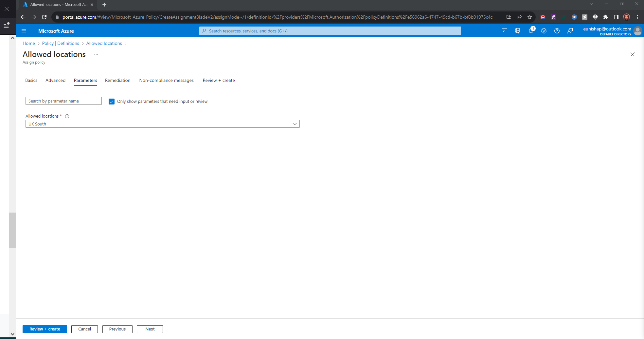
Task: Click the Search by parameter name field
Action: [63, 101]
